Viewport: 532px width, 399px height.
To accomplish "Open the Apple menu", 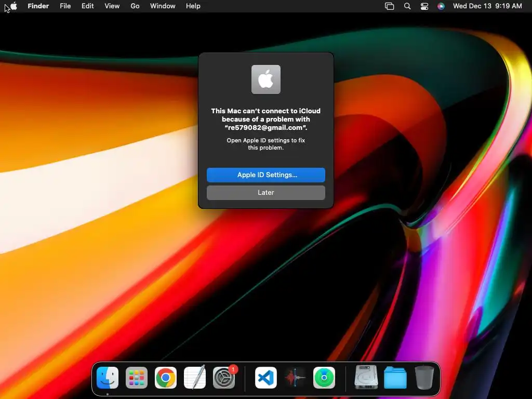I will point(14,6).
